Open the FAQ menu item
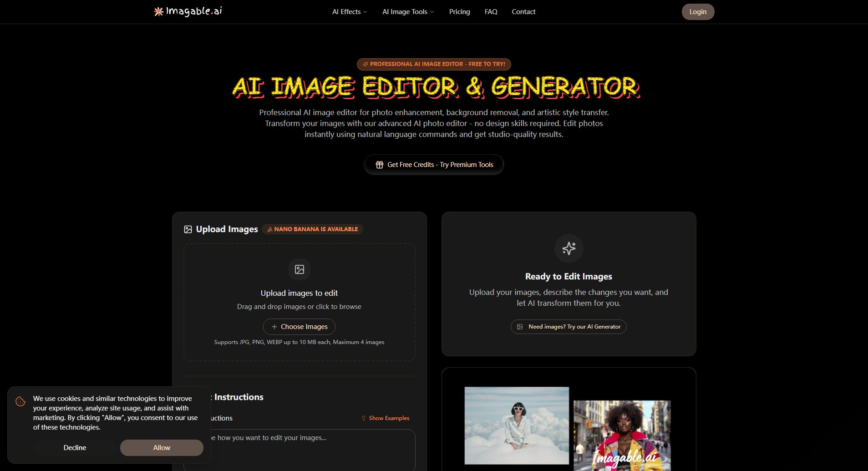 491,12
